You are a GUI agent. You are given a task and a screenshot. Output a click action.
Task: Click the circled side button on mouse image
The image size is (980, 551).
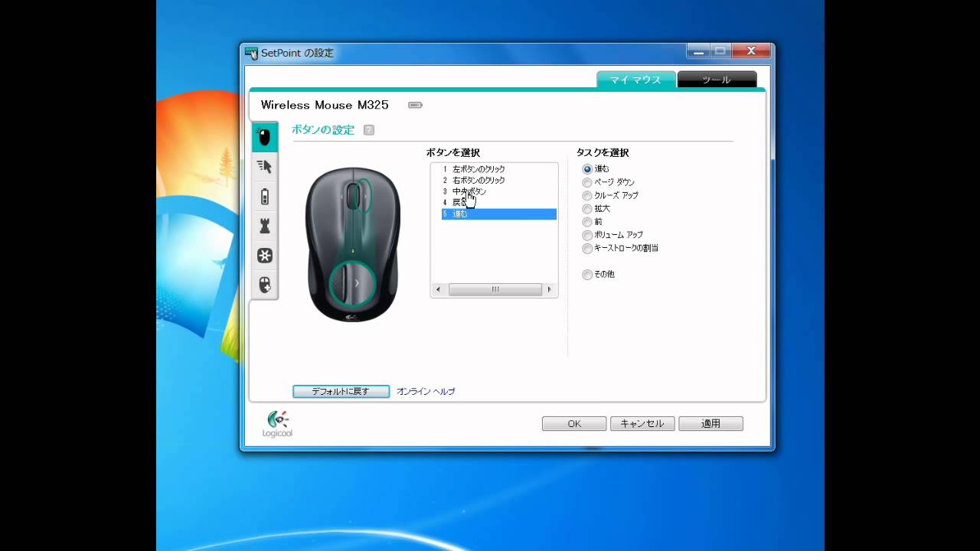tap(353, 282)
